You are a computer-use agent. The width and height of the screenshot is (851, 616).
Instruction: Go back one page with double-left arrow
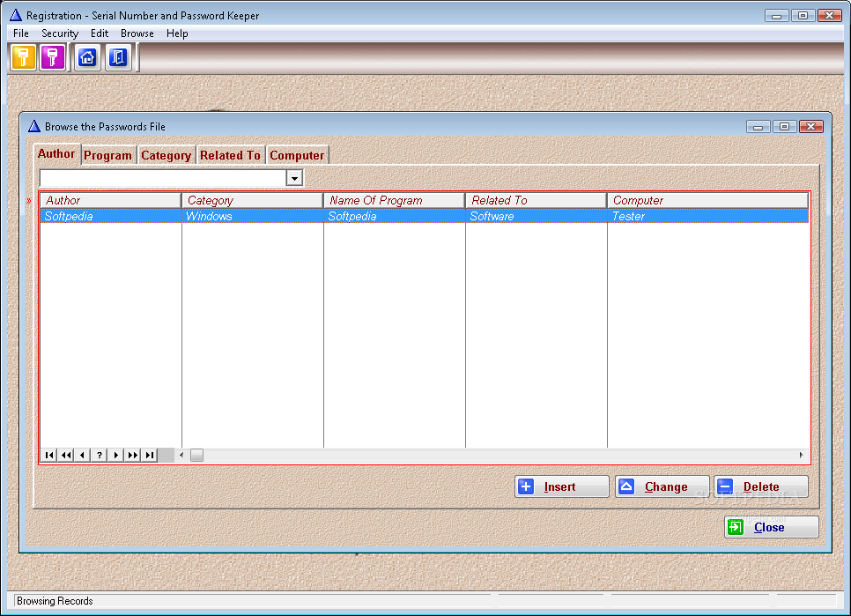coord(66,456)
